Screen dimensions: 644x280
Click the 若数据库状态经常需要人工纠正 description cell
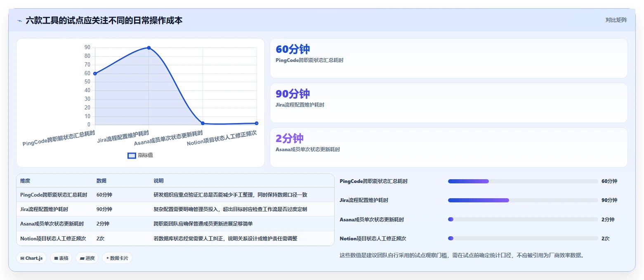pyautogui.click(x=226, y=238)
